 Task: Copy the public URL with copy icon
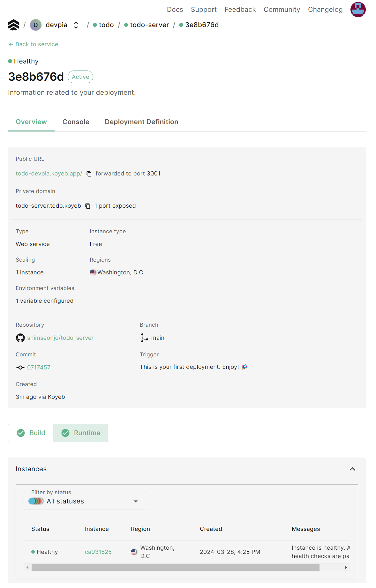click(89, 174)
